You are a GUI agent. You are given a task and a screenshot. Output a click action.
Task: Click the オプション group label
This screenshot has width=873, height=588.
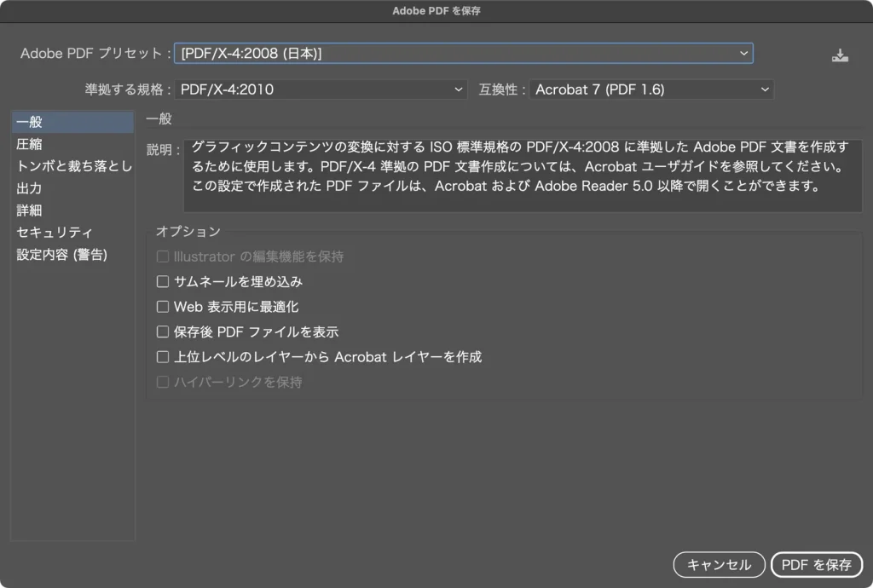(x=188, y=232)
